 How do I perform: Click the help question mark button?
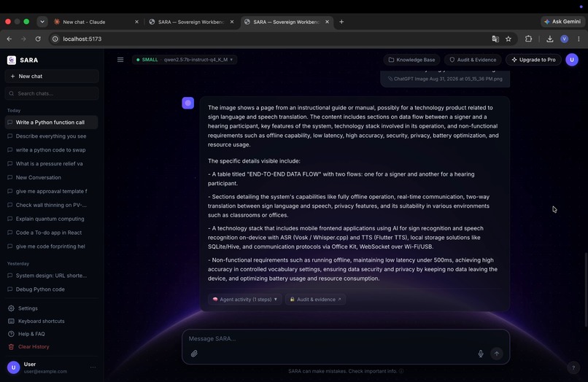click(573, 367)
